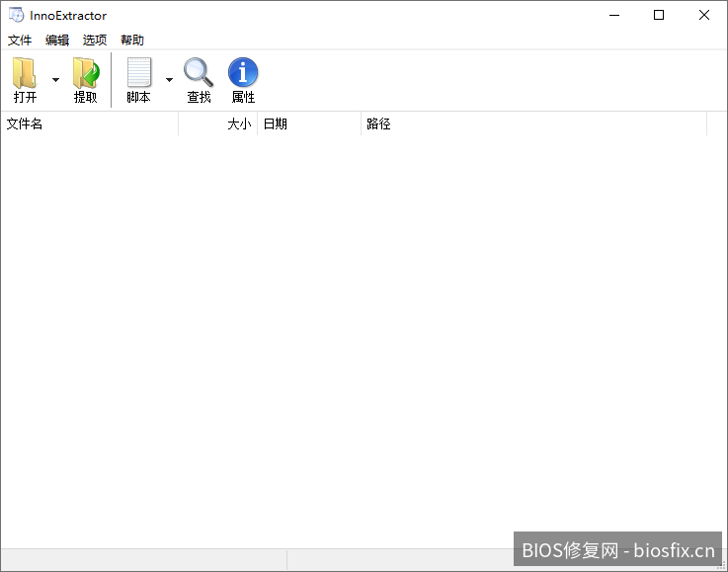Open the 文件 (File) menu
728x572 pixels.
(x=20, y=41)
